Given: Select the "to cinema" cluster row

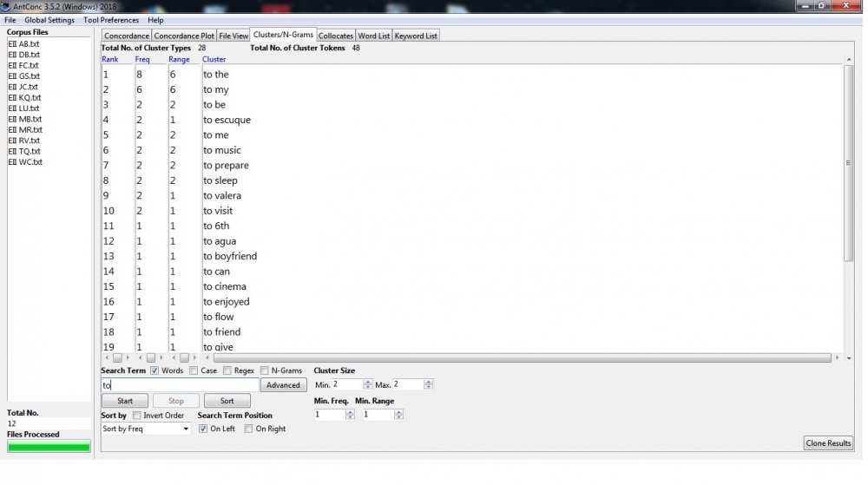Looking at the screenshot, I should pos(224,286).
